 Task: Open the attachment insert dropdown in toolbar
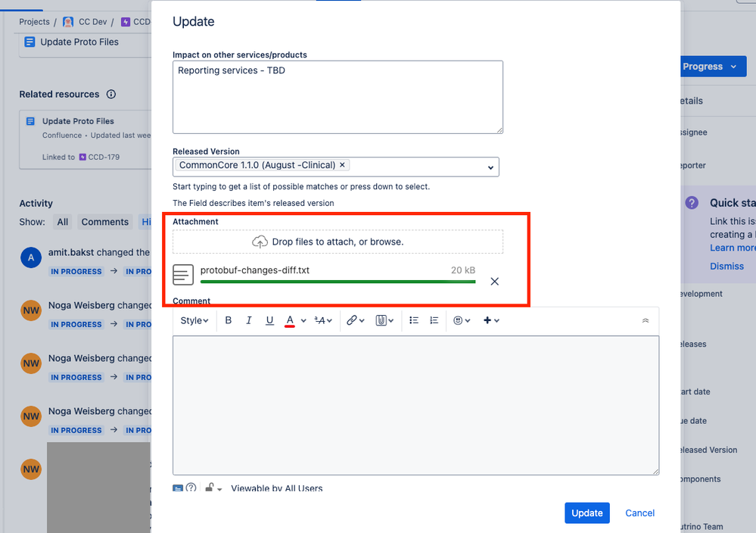tap(384, 320)
